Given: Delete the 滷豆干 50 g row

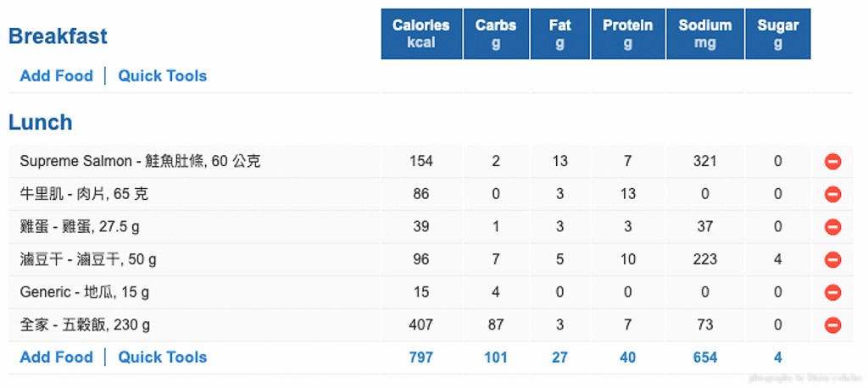Looking at the screenshot, I should pyautogui.click(x=832, y=259).
